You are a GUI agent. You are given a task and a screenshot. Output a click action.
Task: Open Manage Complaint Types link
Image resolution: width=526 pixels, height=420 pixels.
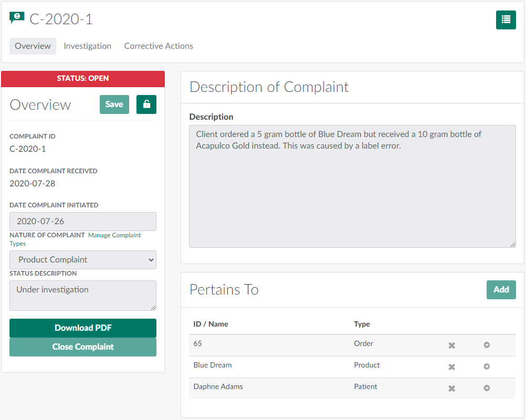tap(114, 235)
